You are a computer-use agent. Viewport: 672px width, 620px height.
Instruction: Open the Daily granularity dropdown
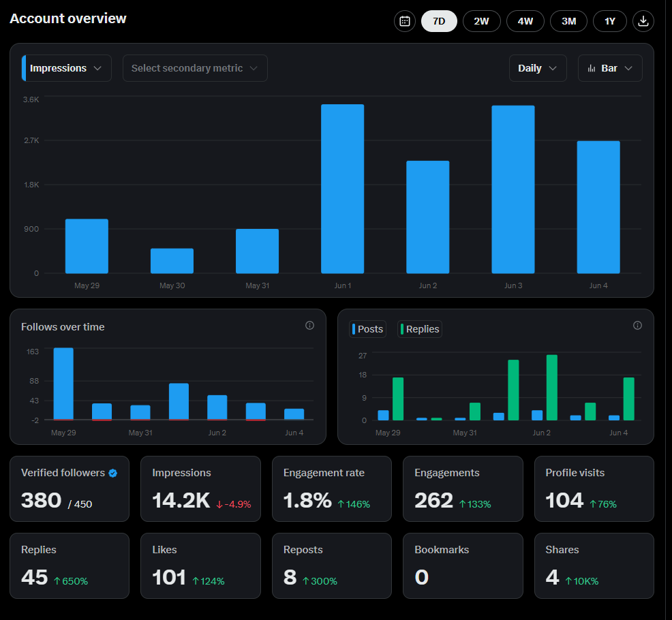pyautogui.click(x=538, y=68)
